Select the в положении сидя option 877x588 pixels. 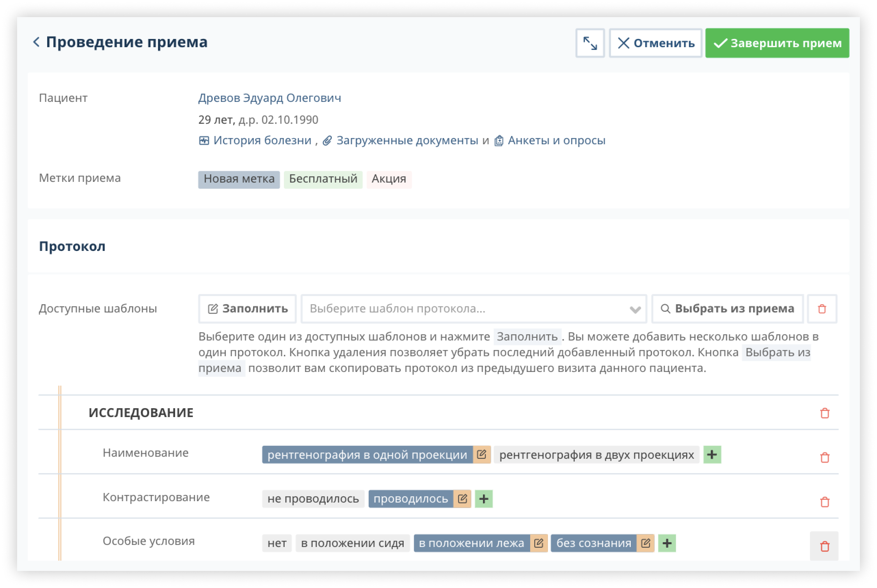352,543
